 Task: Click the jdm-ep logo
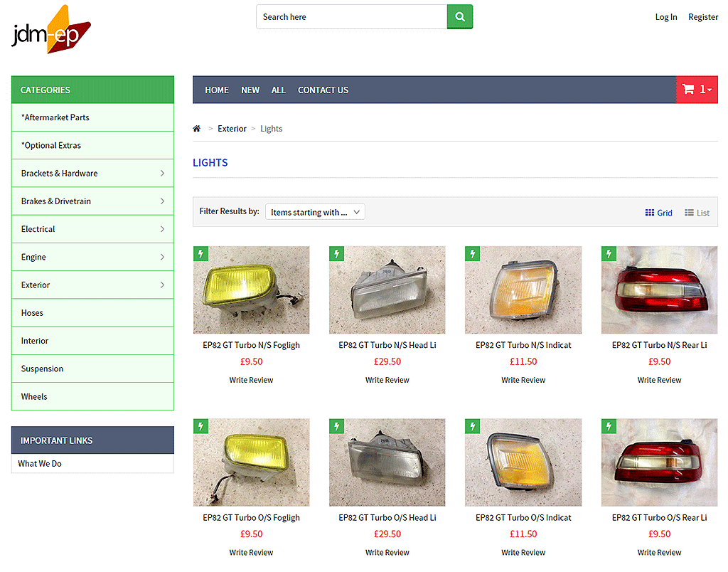click(51, 29)
